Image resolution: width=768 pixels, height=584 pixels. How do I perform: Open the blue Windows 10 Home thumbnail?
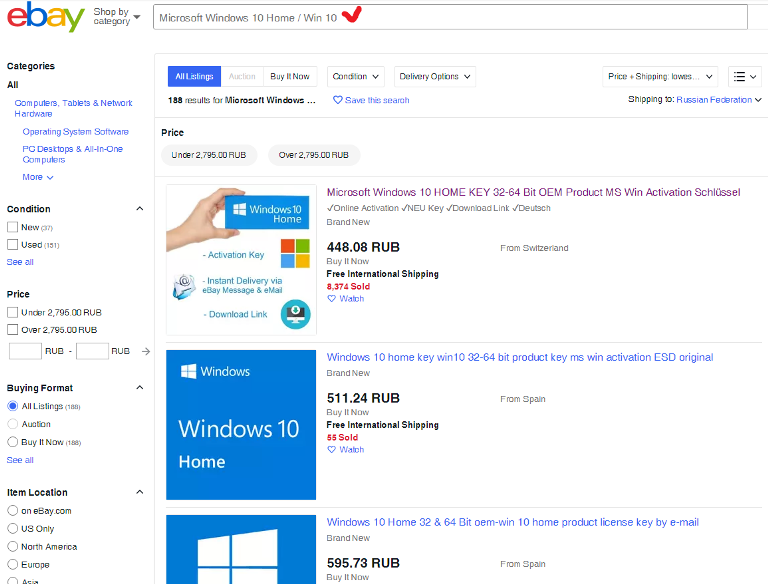click(241, 425)
